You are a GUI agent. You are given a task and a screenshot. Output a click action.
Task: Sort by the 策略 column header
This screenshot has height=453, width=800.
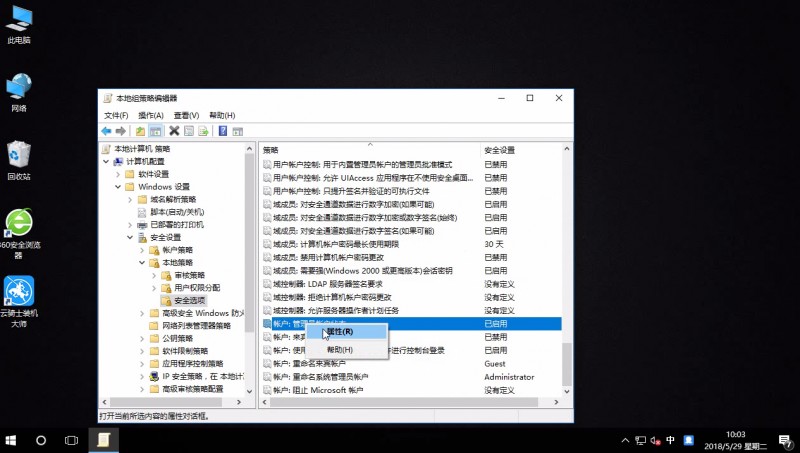[370, 149]
